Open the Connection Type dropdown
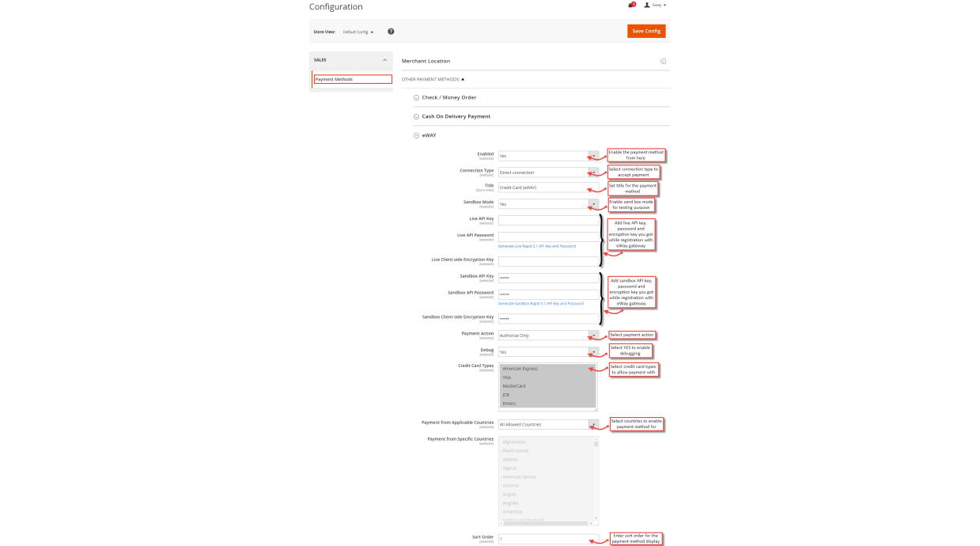 point(548,172)
